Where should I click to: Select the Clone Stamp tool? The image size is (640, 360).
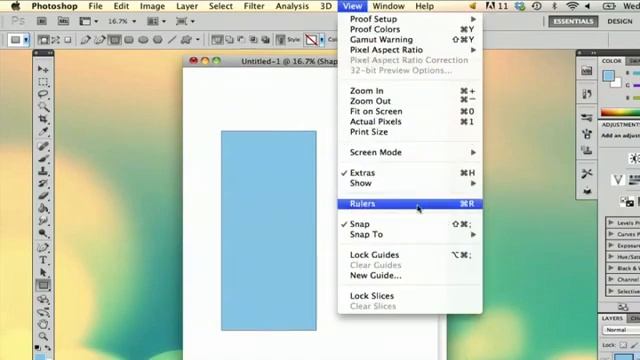click(43, 171)
